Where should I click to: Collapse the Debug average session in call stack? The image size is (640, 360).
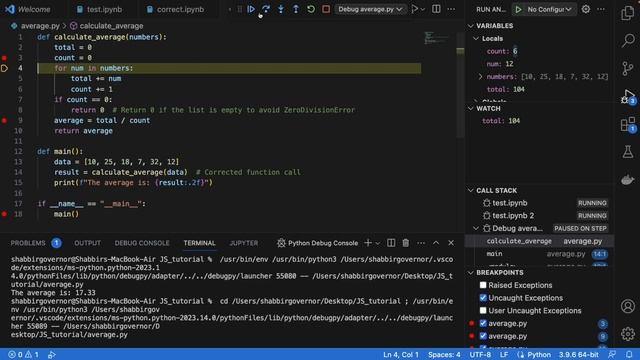click(x=476, y=228)
